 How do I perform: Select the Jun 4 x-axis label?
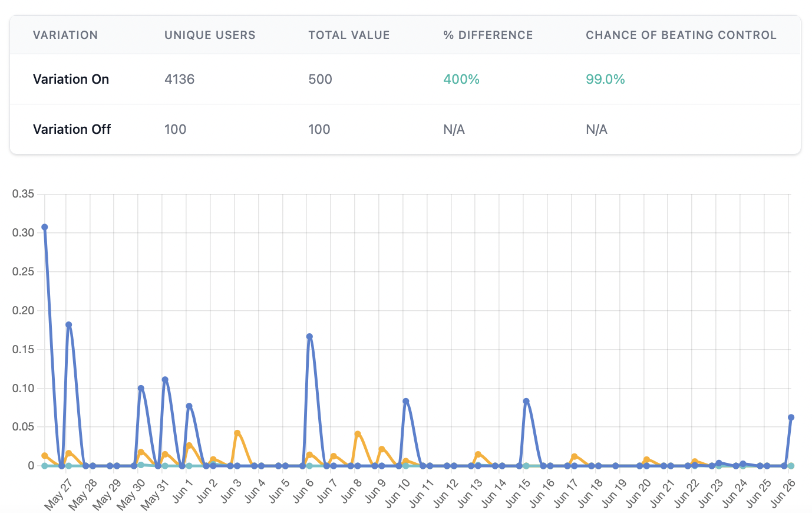pyautogui.click(x=254, y=491)
